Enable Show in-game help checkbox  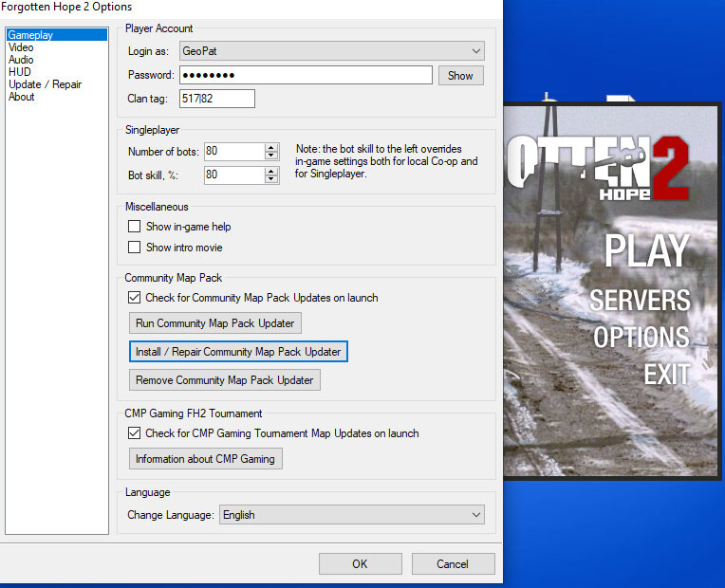click(x=135, y=227)
